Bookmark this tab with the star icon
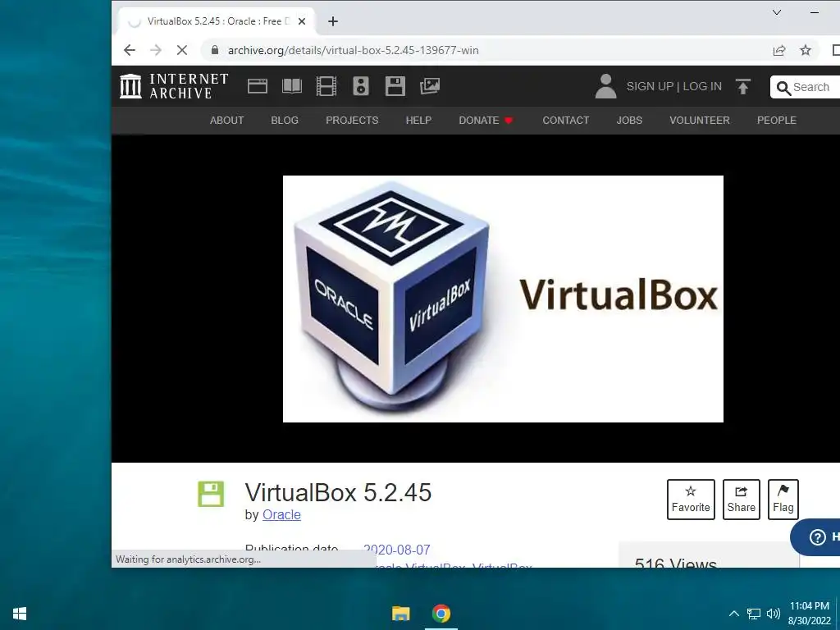Image resolution: width=840 pixels, height=630 pixels. (x=806, y=50)
